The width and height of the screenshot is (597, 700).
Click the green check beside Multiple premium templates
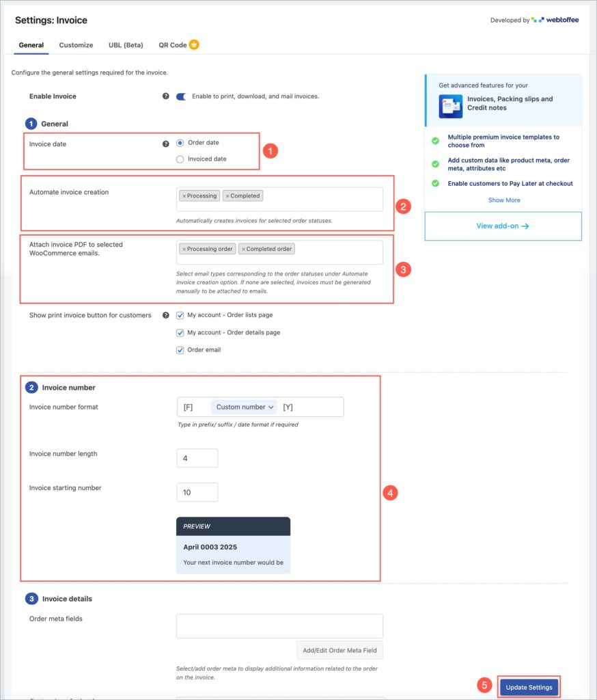(435, 141)
